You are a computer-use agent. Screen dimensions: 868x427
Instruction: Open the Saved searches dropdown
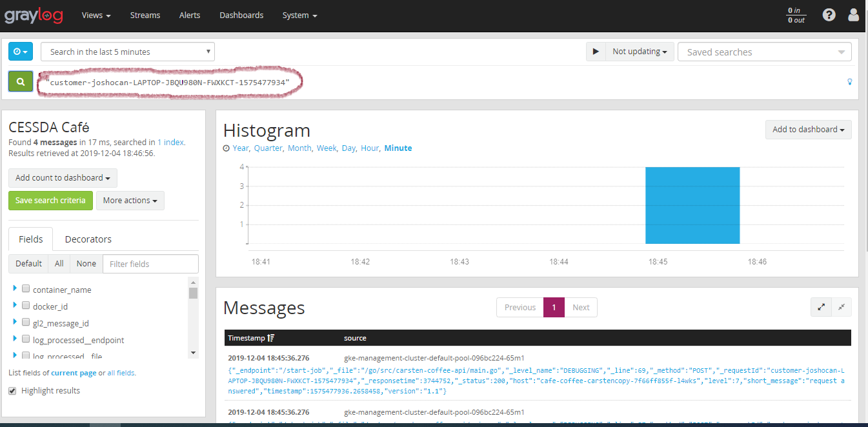coord(764,52)
